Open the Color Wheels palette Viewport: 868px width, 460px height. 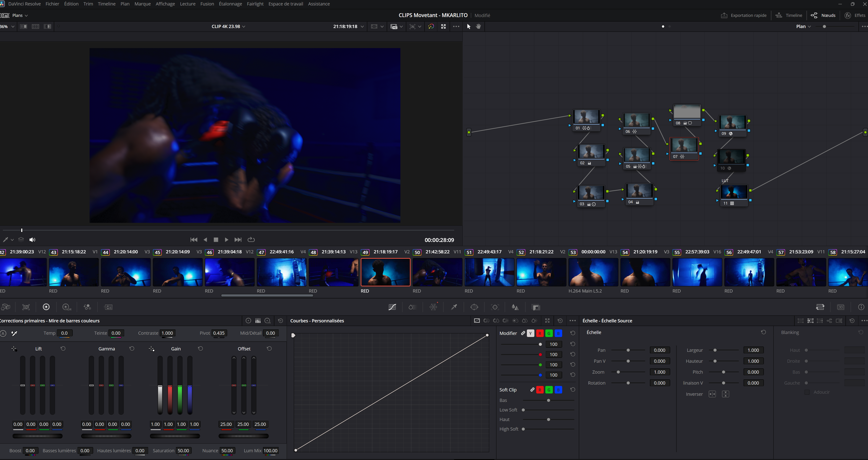pyautogui.click(x=46, y=307)
